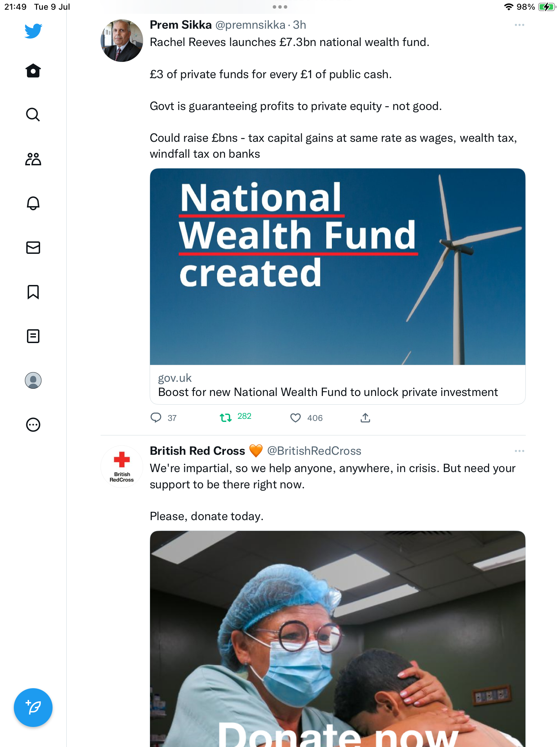Screen dimensions: 560x747
Task: Open Notifications bell icon
Action: coord(33,203)
